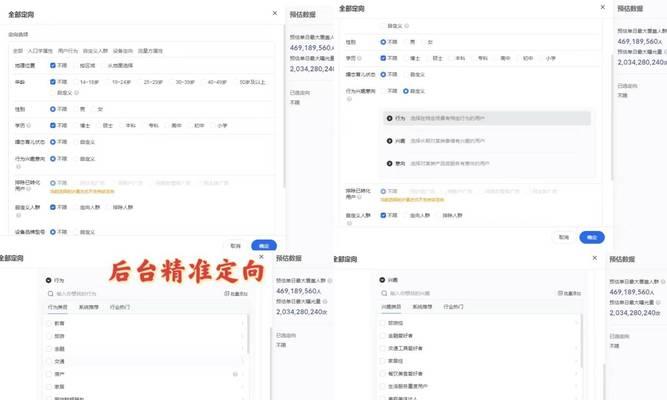Select the 25-29岁 age checkbox
The image size is (667, 400).
click(140, 82)
